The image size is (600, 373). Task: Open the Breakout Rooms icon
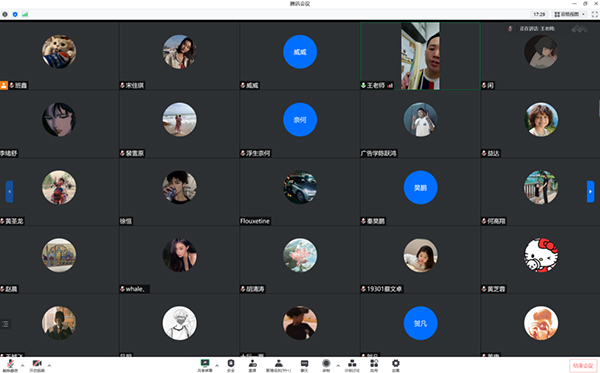352,365
